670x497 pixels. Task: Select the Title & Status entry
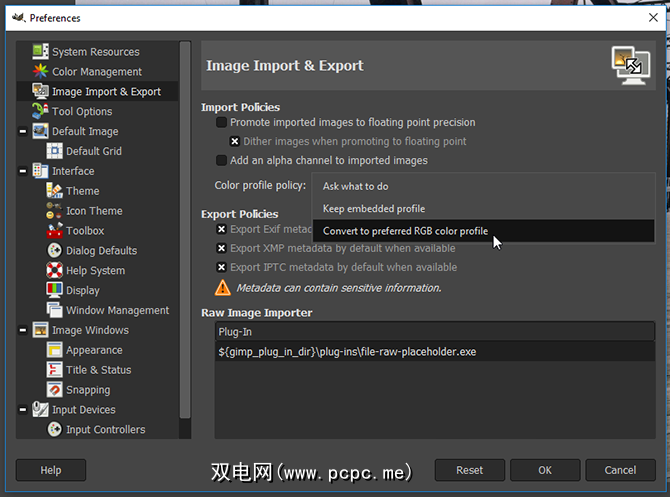[99, 370]
